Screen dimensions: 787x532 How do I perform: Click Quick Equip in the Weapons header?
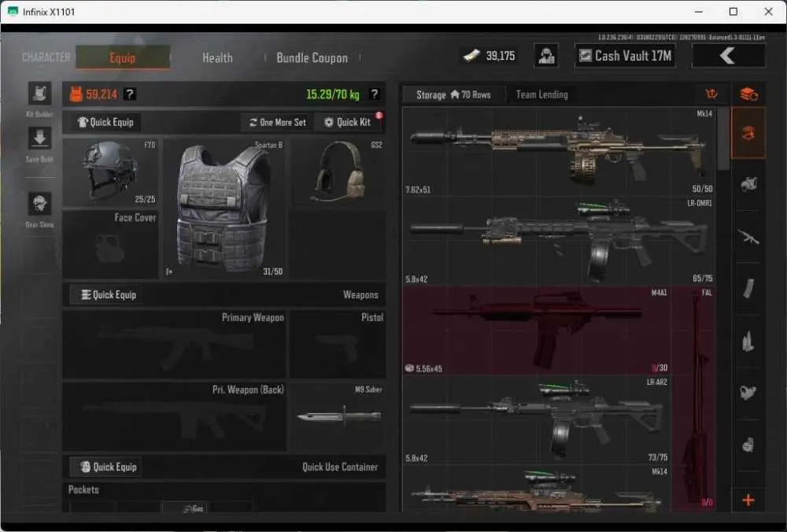tap(109, 294)
